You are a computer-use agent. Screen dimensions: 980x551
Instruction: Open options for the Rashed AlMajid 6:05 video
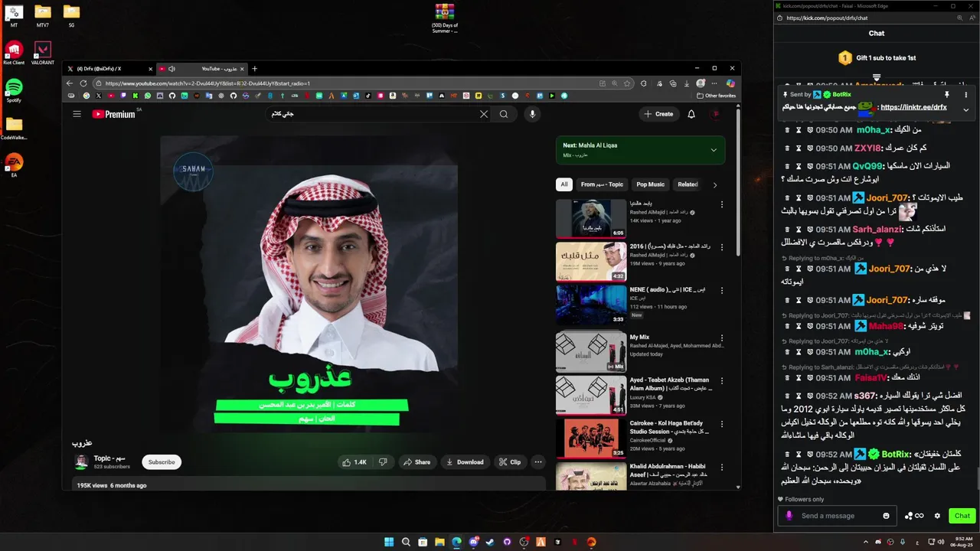pyautogui.click(x=721, y=205)
